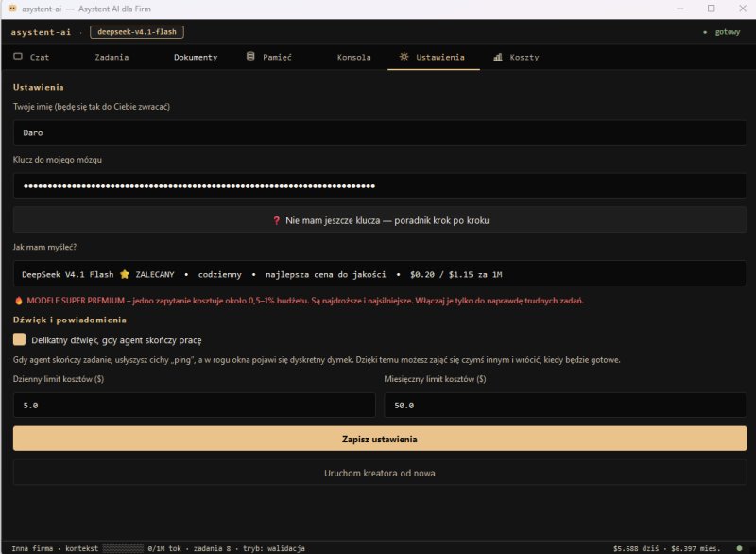
Task: Click the fire icon before MODELE SUPER PREMIUM
Action: coord(19,301)
